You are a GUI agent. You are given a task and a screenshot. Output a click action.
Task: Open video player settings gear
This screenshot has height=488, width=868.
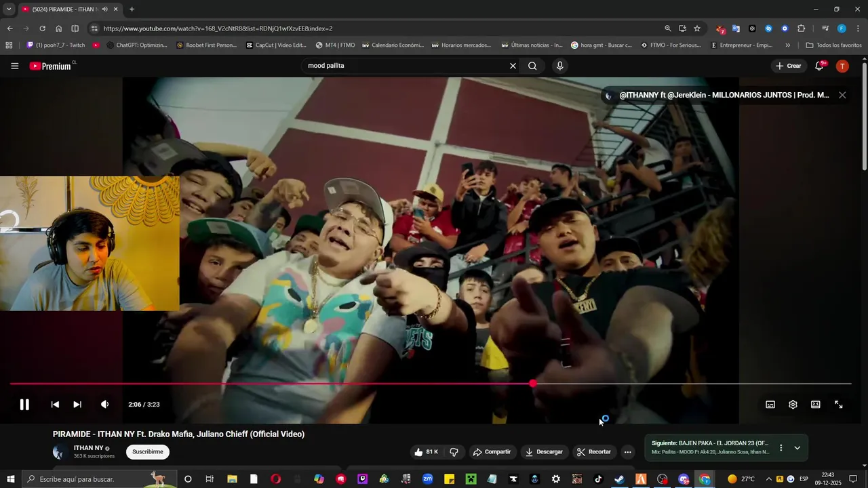coord(793,405)
